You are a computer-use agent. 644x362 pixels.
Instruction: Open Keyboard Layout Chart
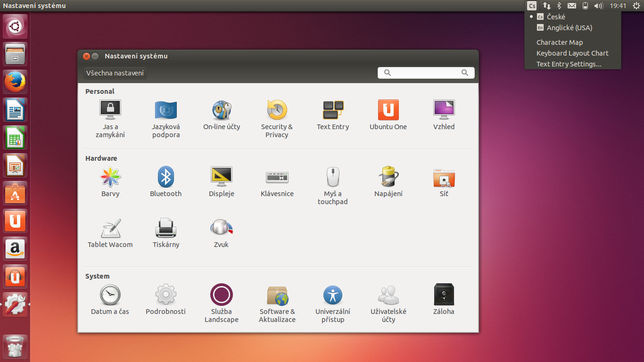pyautogui.click(x=572, y=53)
